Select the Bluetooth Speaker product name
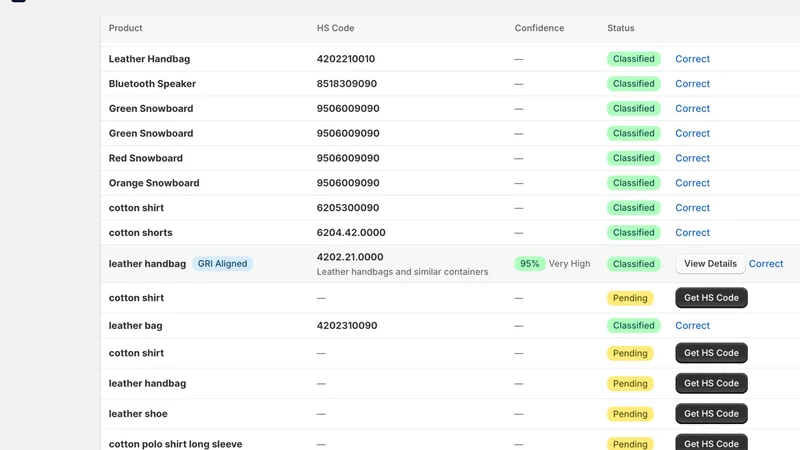800x450 pixels. [x=152, y=84]
